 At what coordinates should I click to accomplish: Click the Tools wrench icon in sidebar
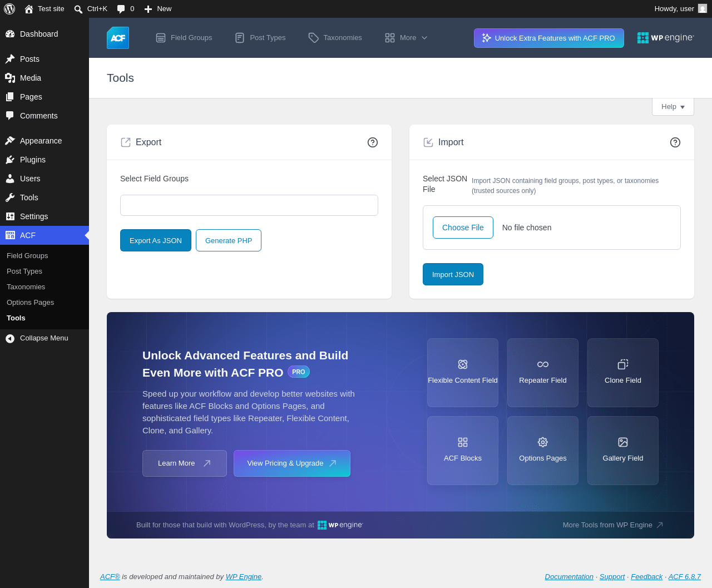(x=10, y=197)
